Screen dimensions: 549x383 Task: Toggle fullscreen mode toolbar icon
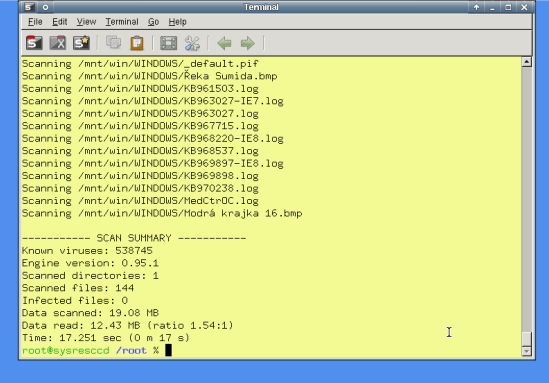(x=168, y=43)
